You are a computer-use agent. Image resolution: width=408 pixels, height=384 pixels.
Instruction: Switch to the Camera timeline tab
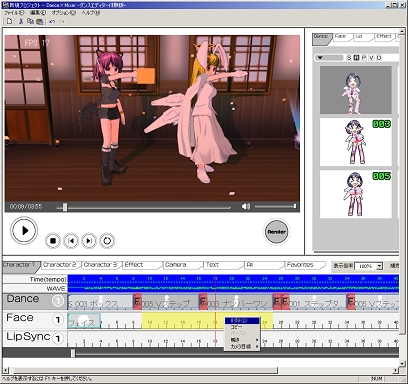click(182, 265)
